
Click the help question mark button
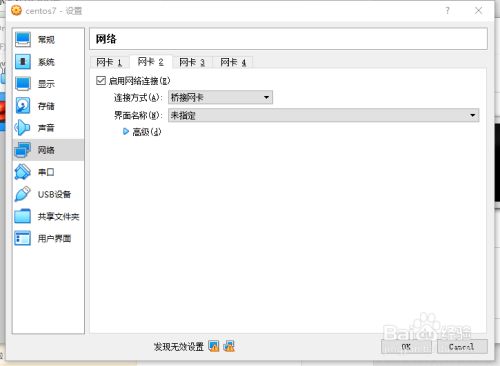tap(448, 11)
